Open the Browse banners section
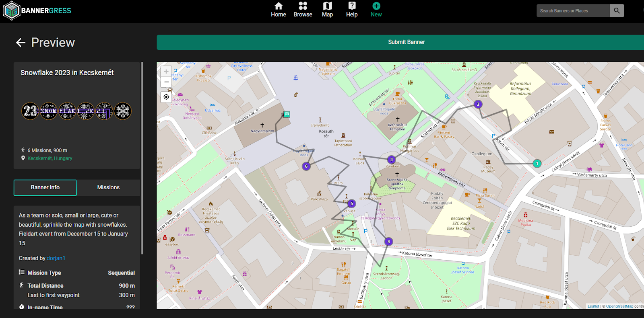The width and height of the screenshot is (644, 318). [x=303, y=10]
